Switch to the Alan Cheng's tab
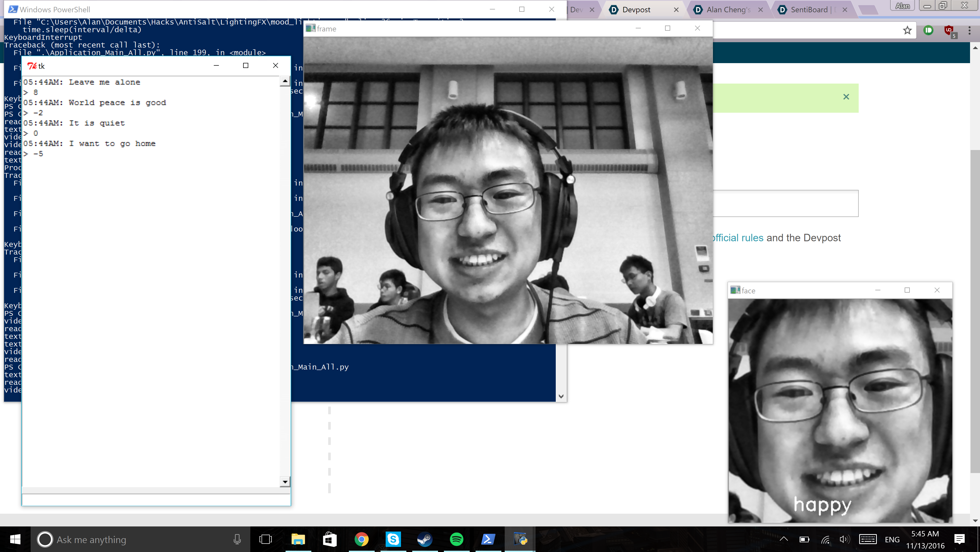This screenshot has height=552, width=980. (728, 10)
